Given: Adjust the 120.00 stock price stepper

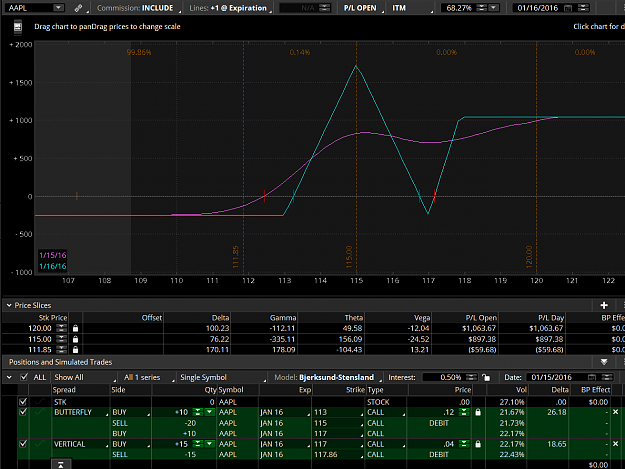Looking at the screenshot, I should (61, 328).
